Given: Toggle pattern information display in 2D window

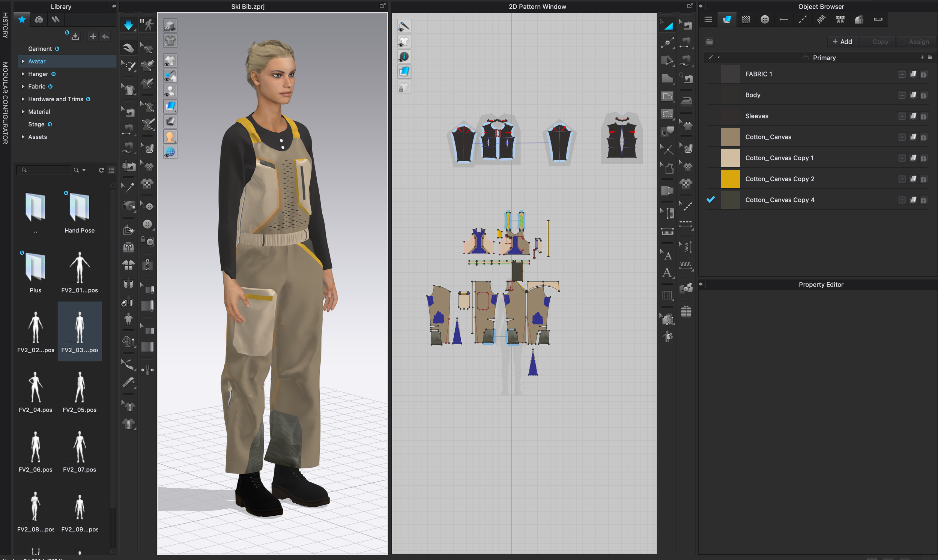Looking at the screenshot, I should coord(404,56).
